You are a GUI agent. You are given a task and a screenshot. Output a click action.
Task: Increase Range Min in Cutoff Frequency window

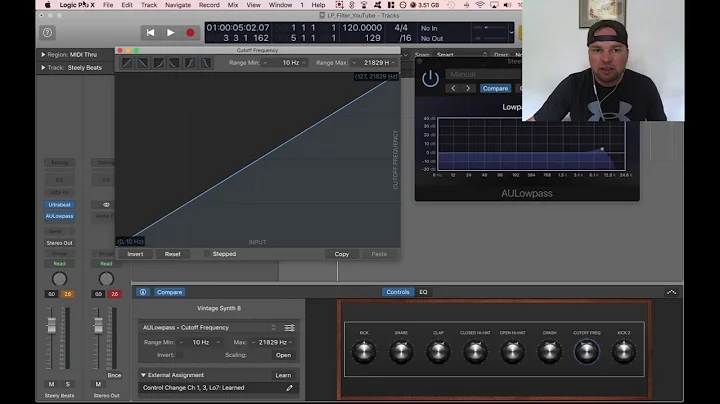pos(304,63)
